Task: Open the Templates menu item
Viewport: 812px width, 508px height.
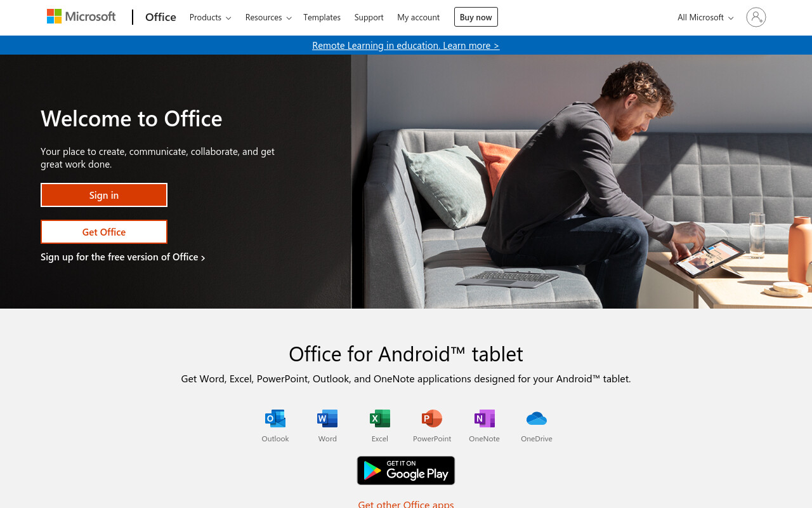Action: click(x=322, y=17)
